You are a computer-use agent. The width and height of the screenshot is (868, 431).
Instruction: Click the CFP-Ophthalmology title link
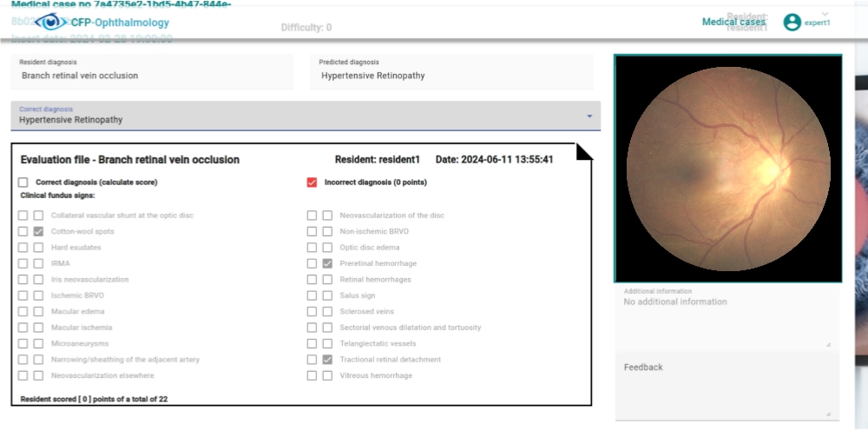[120, 23]
